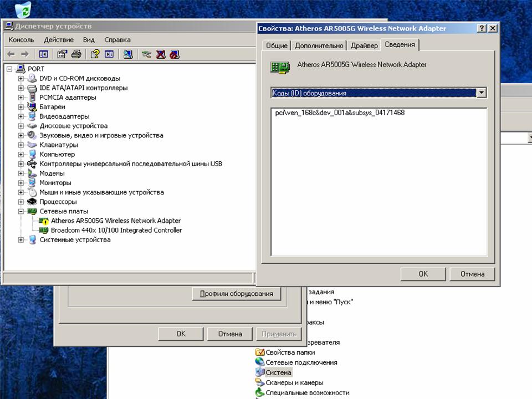Open the Коды (ID) оборудования dropdown
The height and width of the screenshot is (399, 532).
coord(481,93)
